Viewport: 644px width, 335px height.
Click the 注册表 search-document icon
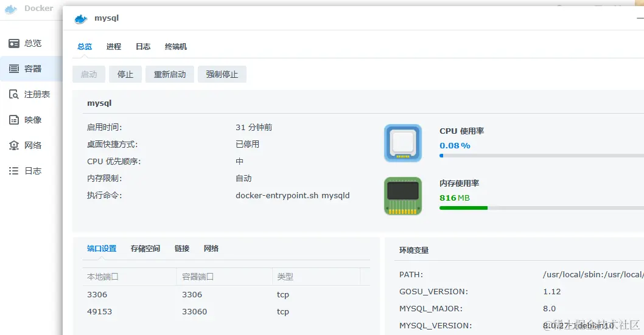pyautogui.click(x=14, y=94)
